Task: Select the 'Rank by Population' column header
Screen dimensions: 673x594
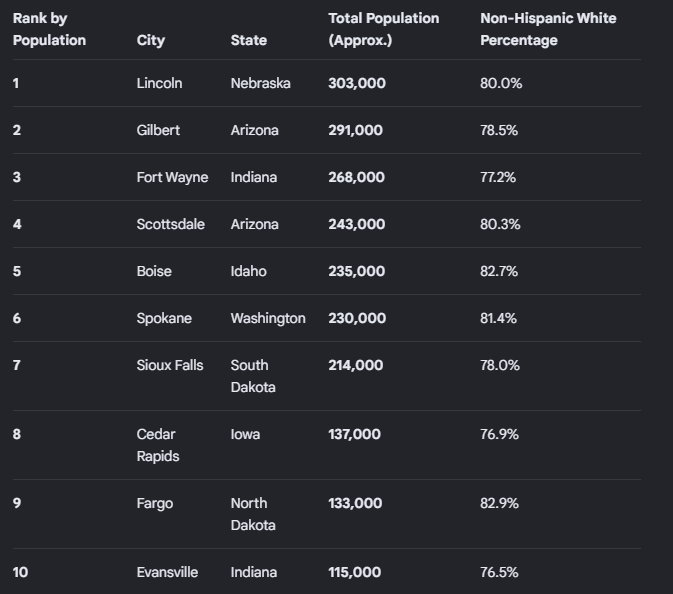Action: point(49,29)
